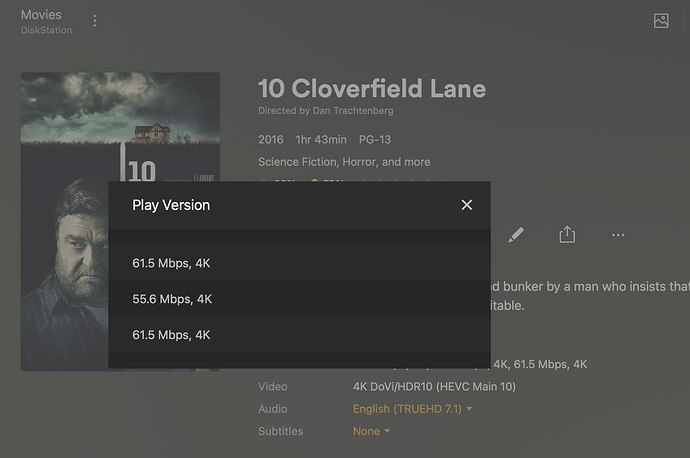Click Science Fiction, Horror, and more genres

coord(344,162)
